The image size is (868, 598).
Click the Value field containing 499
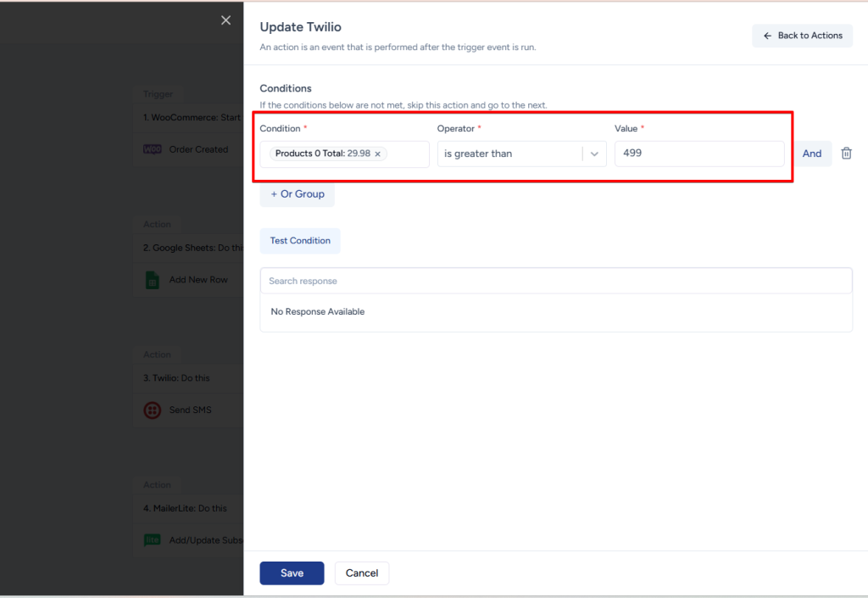point(698,154)
